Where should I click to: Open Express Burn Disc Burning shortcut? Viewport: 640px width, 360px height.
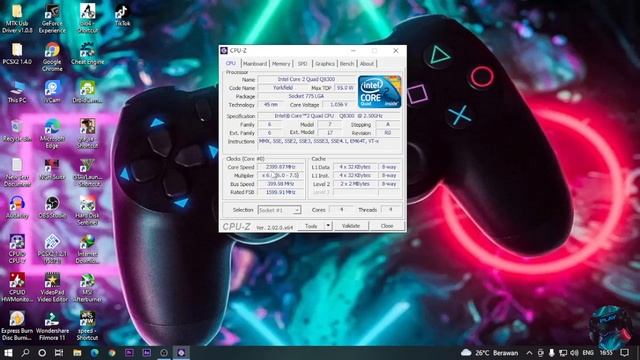(17, 325)
